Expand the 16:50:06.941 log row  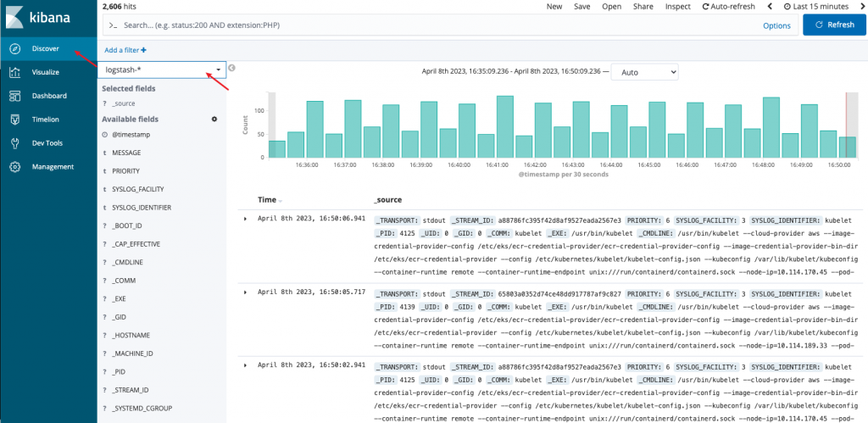tap(246, 219)
